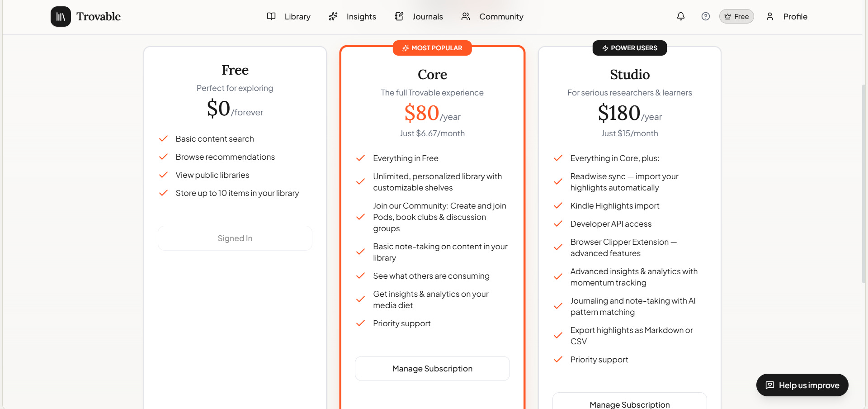Open the Library menu item

(x=297, y=17)
